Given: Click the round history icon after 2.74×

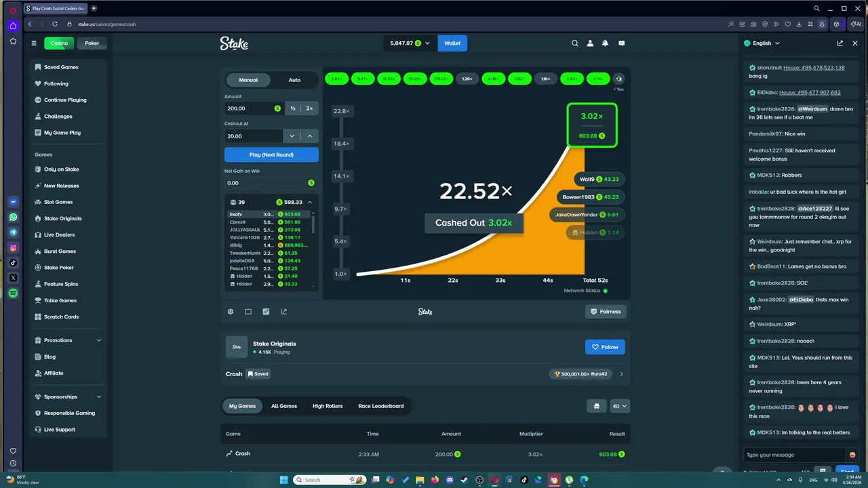Looking at the screenshot, I should (x=618, y=79).
